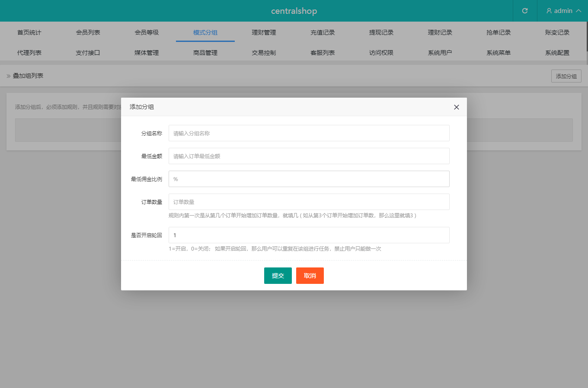Open the 交易控制 menu tab
The image size is (588, 388).
pyautogui.click(x=264, y=53)
